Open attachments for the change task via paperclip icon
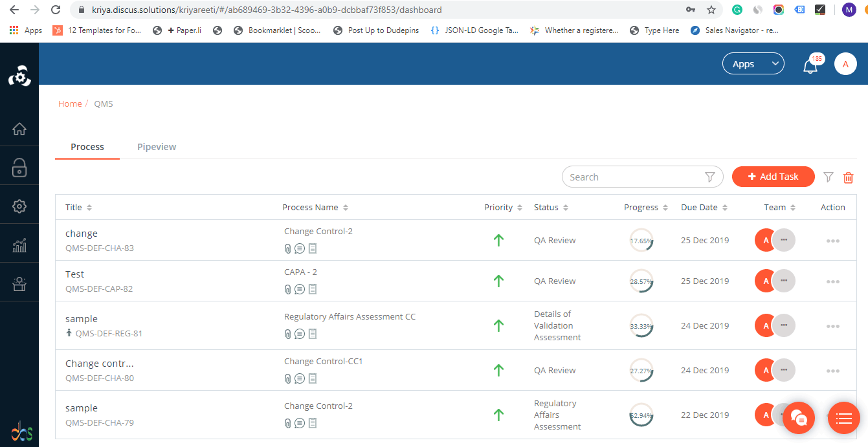 (x=287, y=248)
